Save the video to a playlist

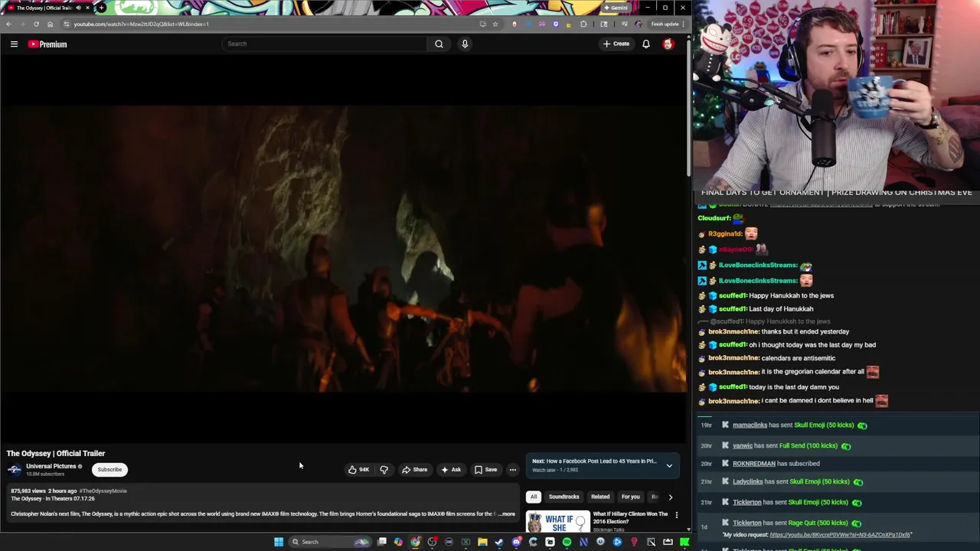pos(485,470)
